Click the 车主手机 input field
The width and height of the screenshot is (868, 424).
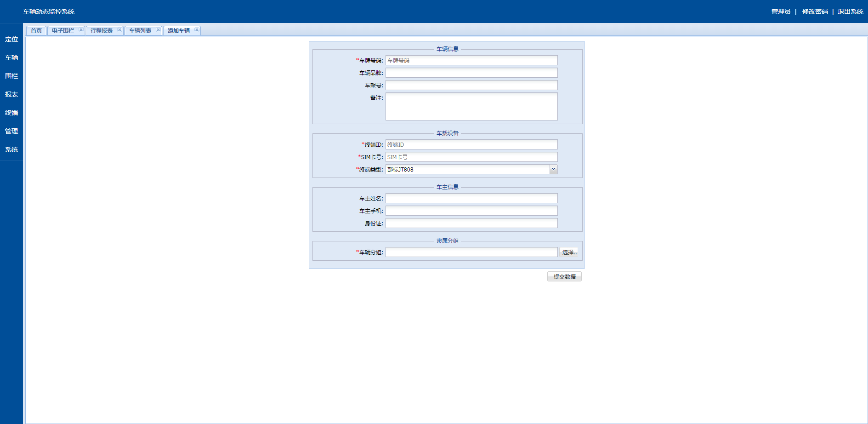[471, 211]
